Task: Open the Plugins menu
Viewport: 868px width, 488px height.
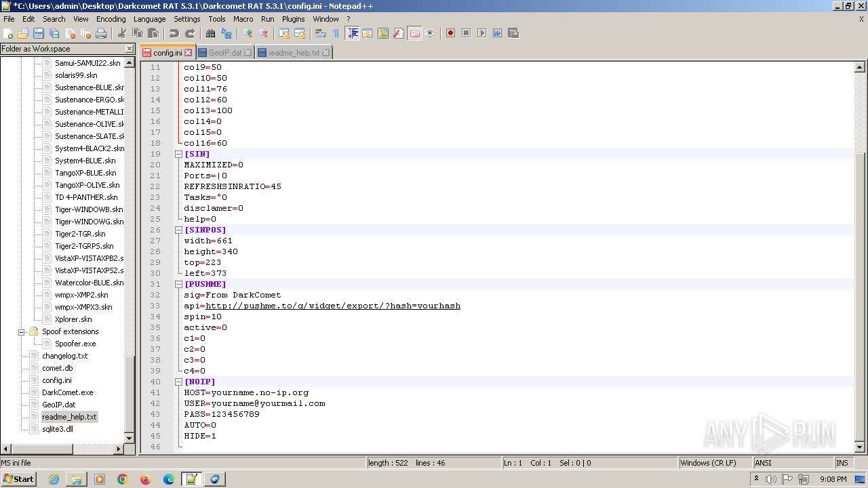Action: 294,19
